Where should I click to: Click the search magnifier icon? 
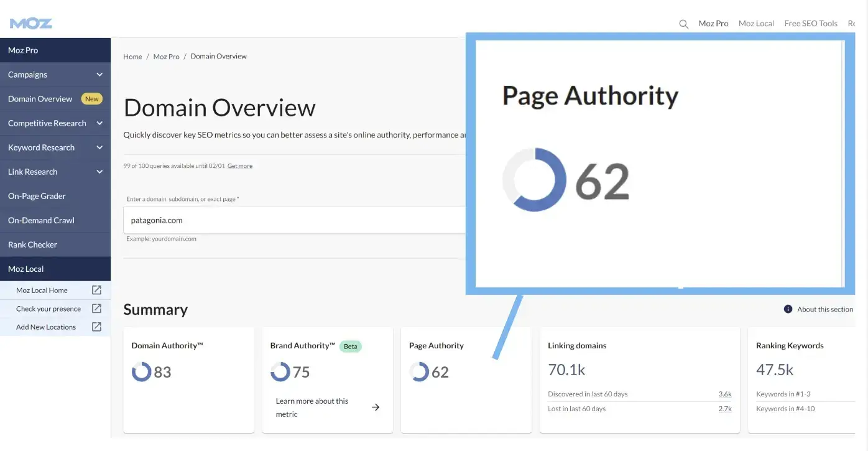[x=683, y=24]
